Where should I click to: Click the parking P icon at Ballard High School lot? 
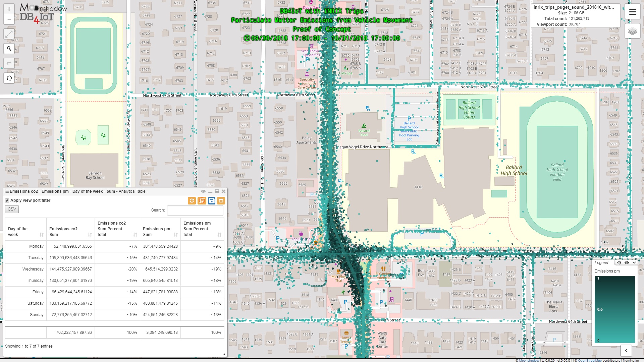(409, 118)
